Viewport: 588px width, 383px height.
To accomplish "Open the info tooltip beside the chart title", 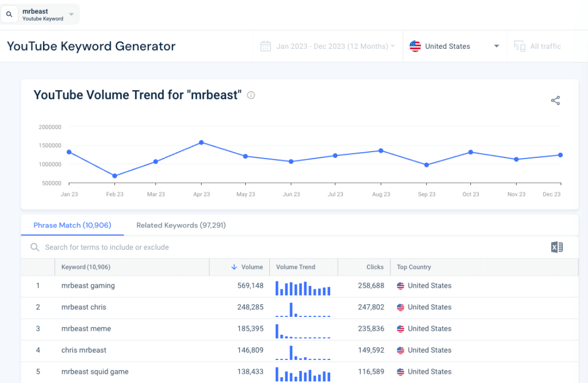I will [250, 95].
